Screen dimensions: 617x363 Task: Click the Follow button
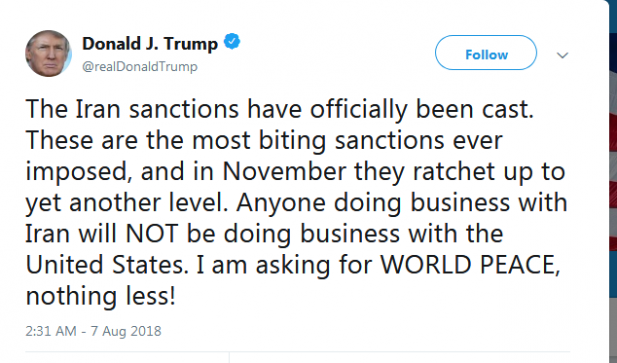pos(486,53)
